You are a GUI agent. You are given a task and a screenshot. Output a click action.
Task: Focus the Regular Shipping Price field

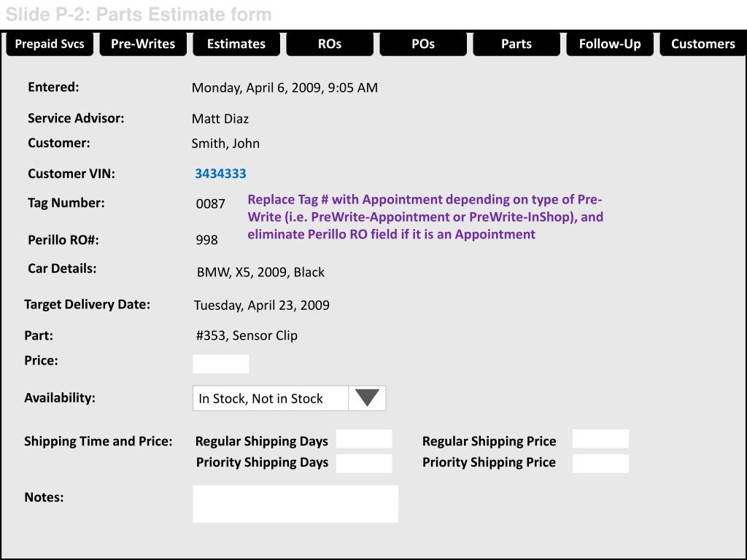[600, 439]
